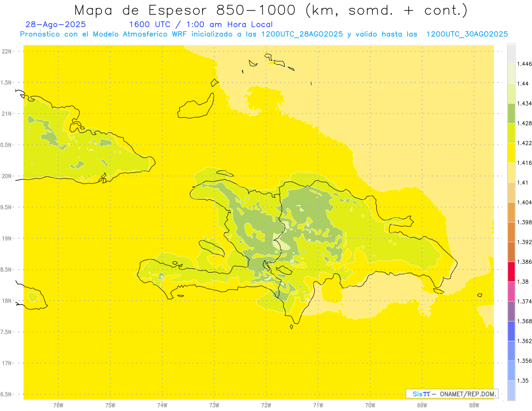Pick the bright yellow legend swatch between 1.416 and 1.422
The image size is (532, 411).
(511, 153)
